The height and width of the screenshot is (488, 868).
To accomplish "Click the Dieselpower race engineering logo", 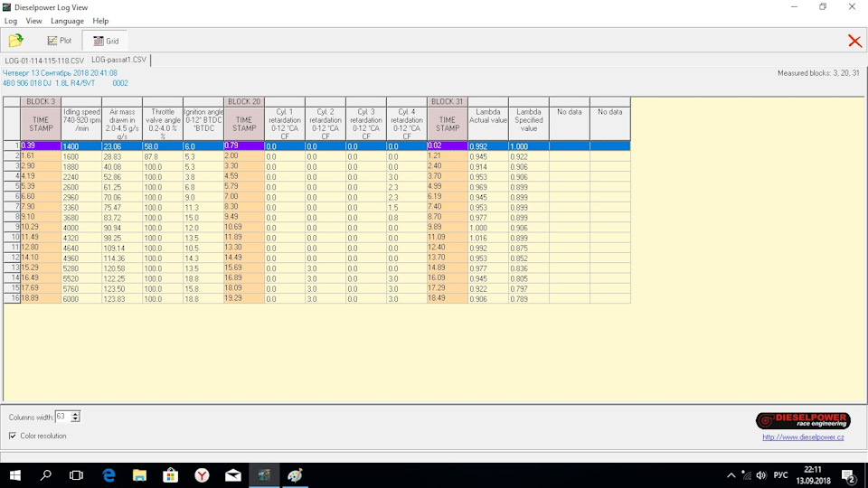I will pos(803,420).
